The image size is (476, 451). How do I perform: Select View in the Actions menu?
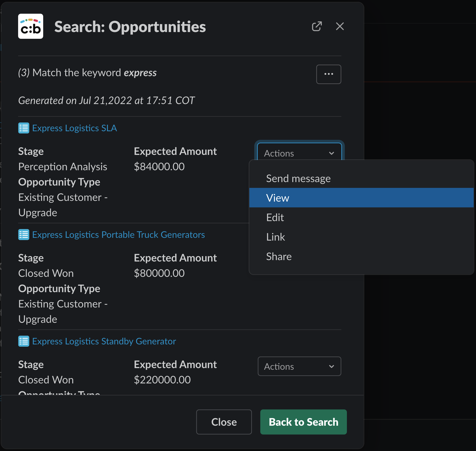(x=277, y=198)
